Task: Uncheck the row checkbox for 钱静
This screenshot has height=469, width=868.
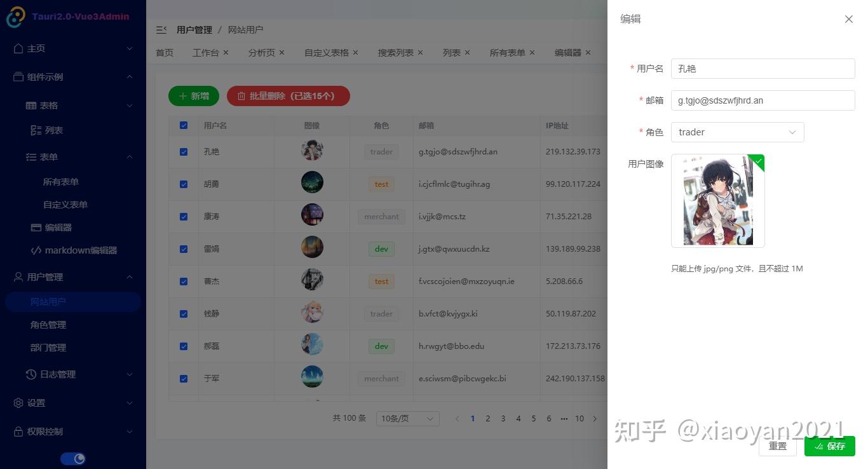Action: coord(184,313)
